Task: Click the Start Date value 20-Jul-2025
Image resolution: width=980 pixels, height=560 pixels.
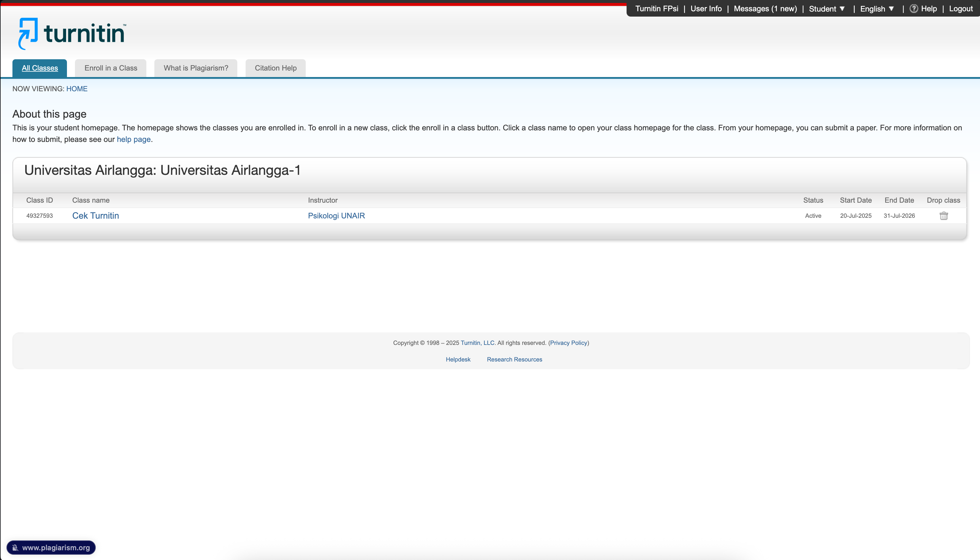Action: point(856,216)
